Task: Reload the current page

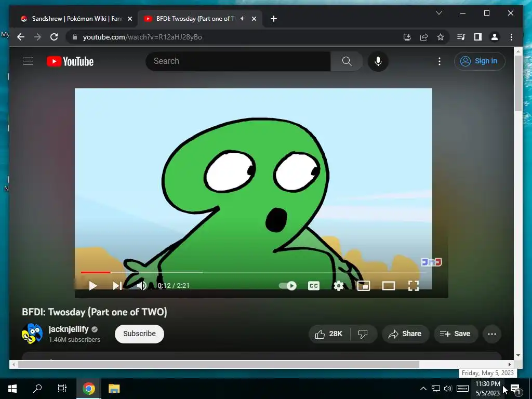Action: (x=54, y=37)
